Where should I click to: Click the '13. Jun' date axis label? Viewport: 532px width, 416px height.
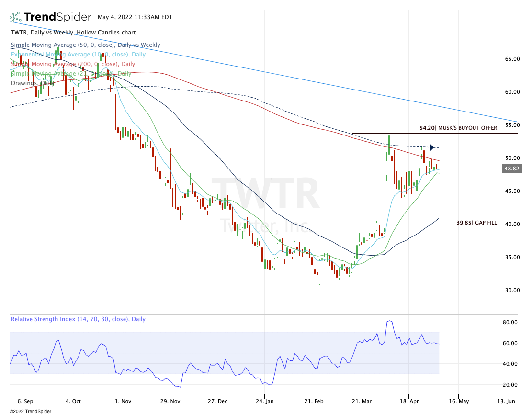pos(506,401)
